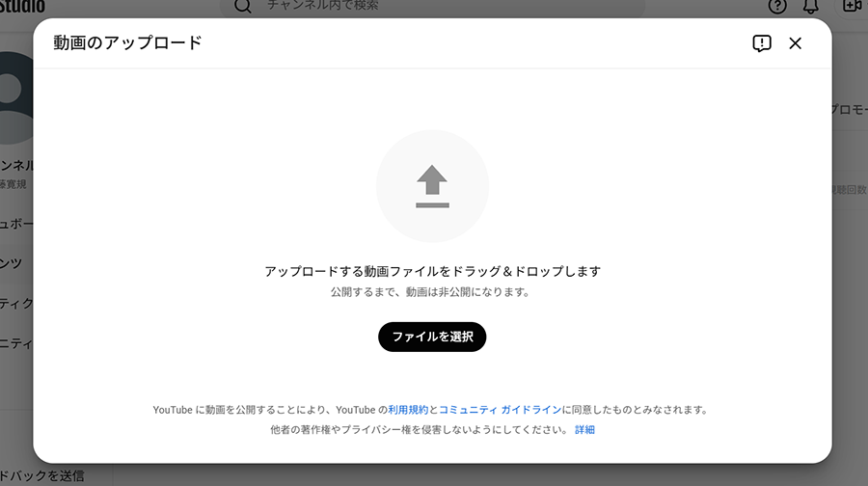Click フィードバックを送信 at sidebar bottom
Viewport: 868px width, 486px height.
[x=41, y=475]
